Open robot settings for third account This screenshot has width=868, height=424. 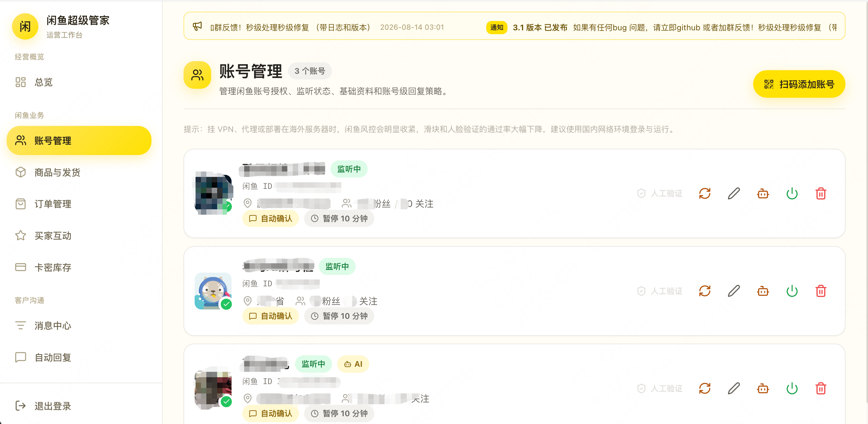click(x=763, y=389)
